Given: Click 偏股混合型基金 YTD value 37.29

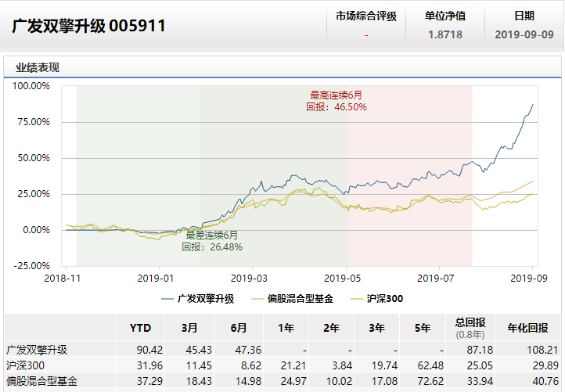Looking at the screenshot, I should (x=149, y=381).
